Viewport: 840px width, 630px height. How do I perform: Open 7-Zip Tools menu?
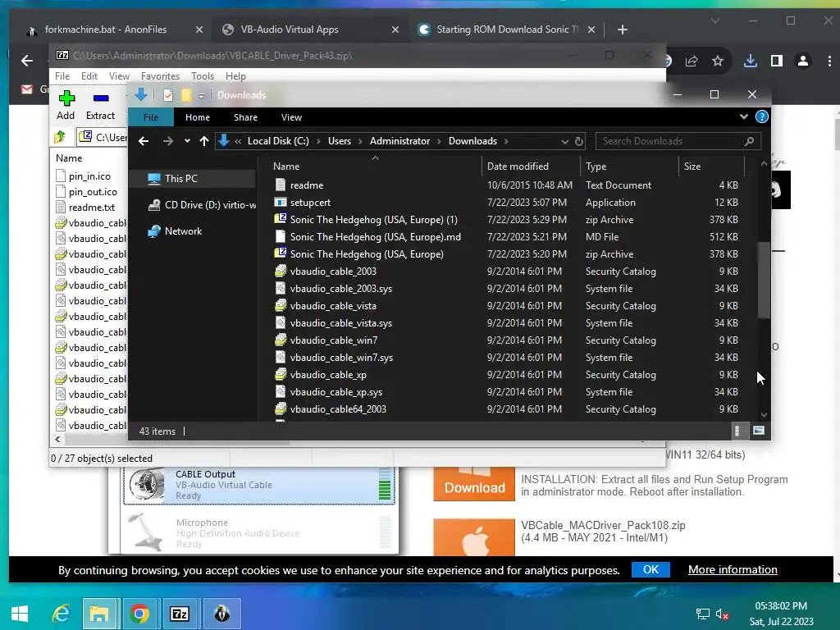203,76
